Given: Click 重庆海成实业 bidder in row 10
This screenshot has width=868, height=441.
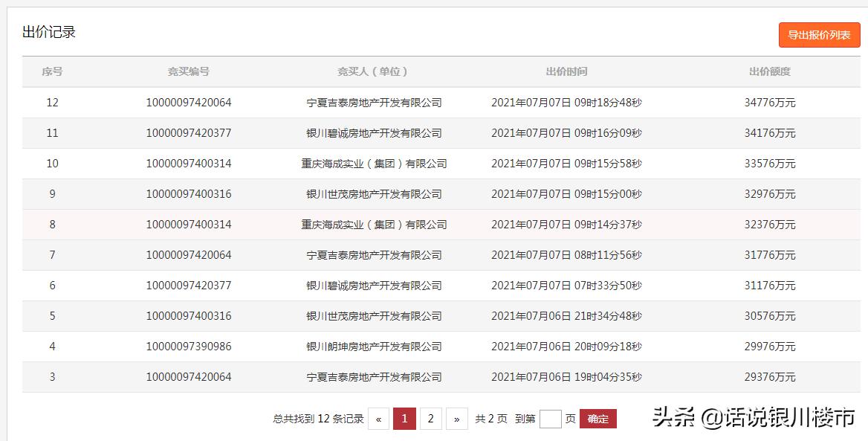Looking at the screenshot, I should [375, 164].
